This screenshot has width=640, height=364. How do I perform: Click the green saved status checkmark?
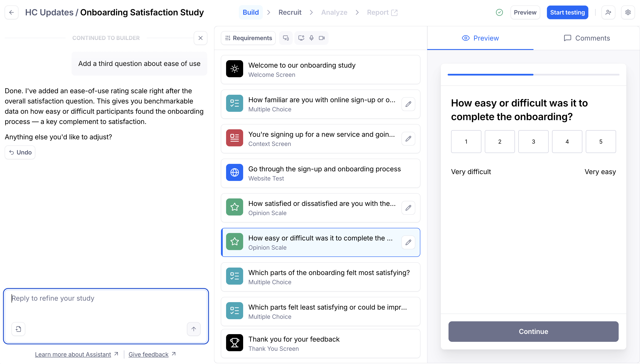pos(499,13)
